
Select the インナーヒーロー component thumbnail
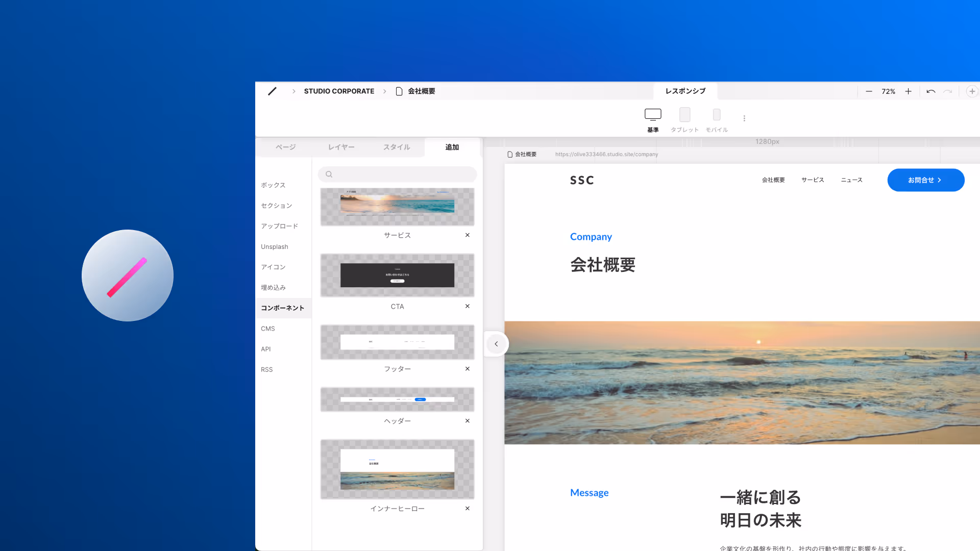click(397, 469)
